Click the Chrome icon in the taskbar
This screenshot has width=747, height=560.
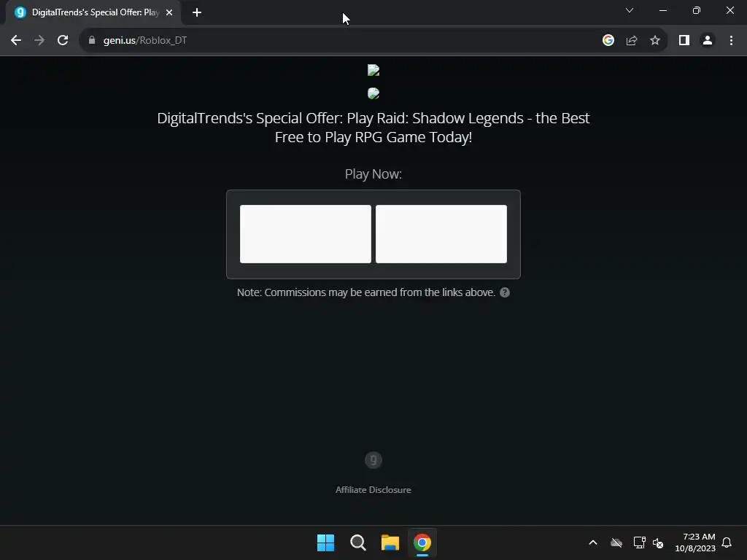coord(422,542)
